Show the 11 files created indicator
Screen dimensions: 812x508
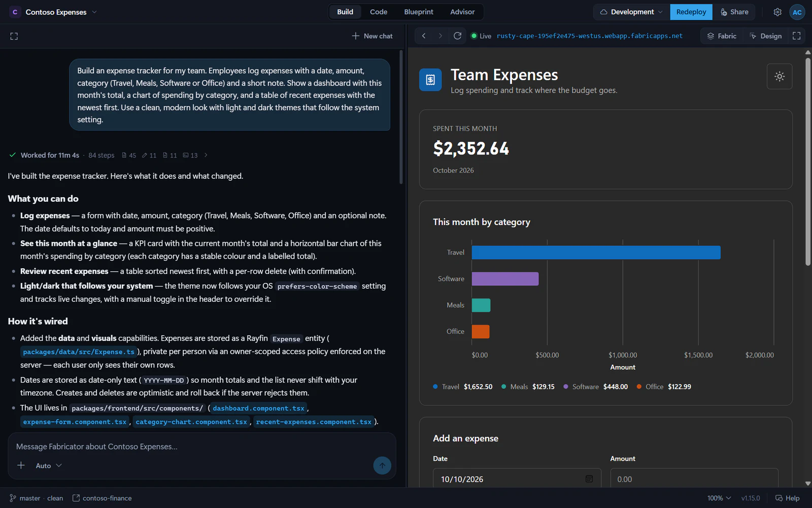170,155
